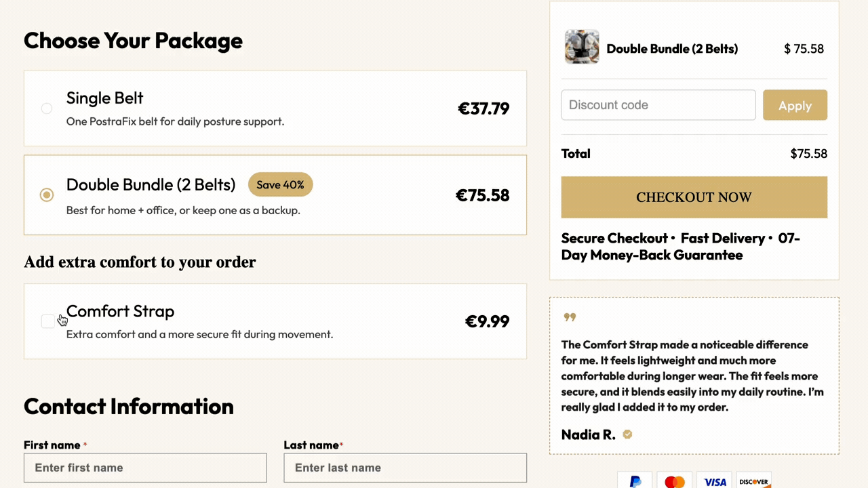Viewport: 868px width, 488px height.
Task: Click the Discover payment icon
Action: point(753,481)
